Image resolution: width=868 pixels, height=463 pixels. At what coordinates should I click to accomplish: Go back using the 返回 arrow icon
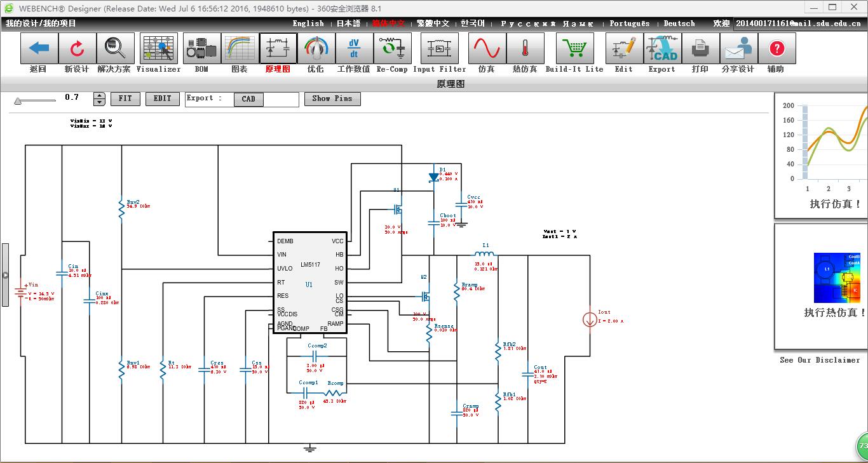tap(39, 48)
